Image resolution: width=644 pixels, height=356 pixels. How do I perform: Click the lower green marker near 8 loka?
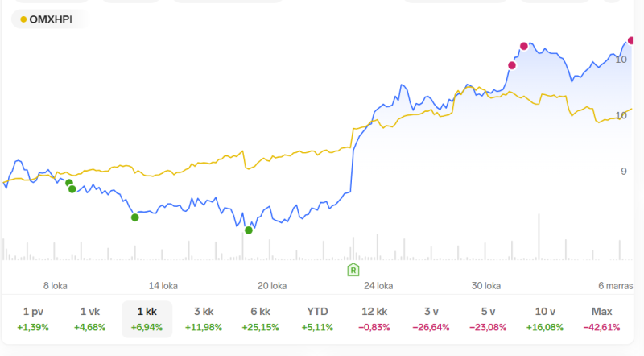pos(72,189)
